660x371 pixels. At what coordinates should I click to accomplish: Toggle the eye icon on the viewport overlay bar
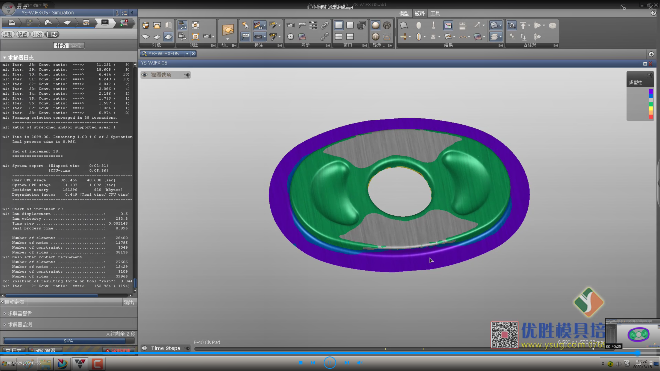pos(144,75)
